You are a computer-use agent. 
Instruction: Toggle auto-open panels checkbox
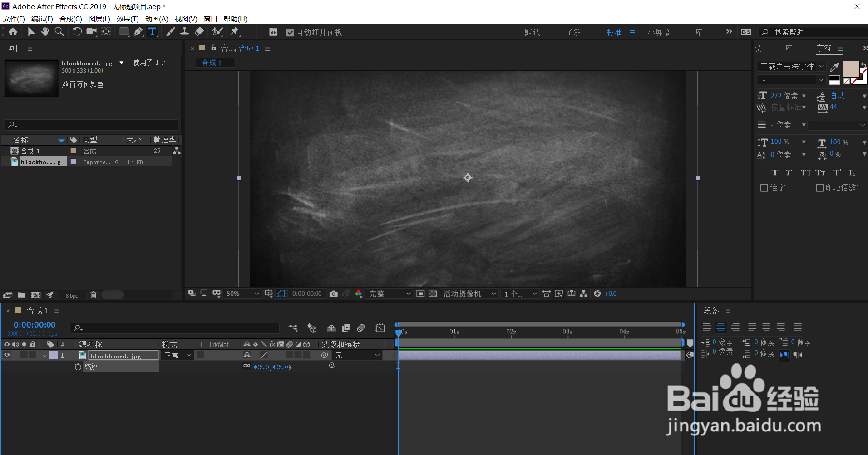pyautogui.click(x=291, y=32)
